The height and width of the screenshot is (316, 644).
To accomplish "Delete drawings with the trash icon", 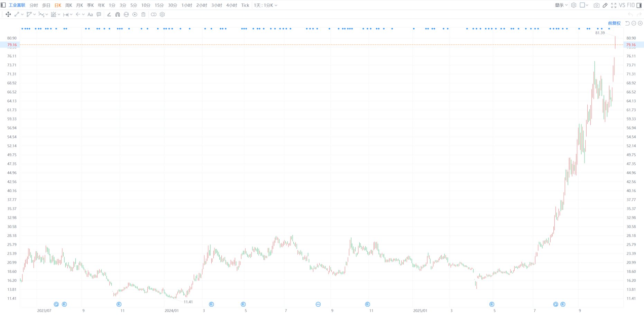I will [143, 15].
